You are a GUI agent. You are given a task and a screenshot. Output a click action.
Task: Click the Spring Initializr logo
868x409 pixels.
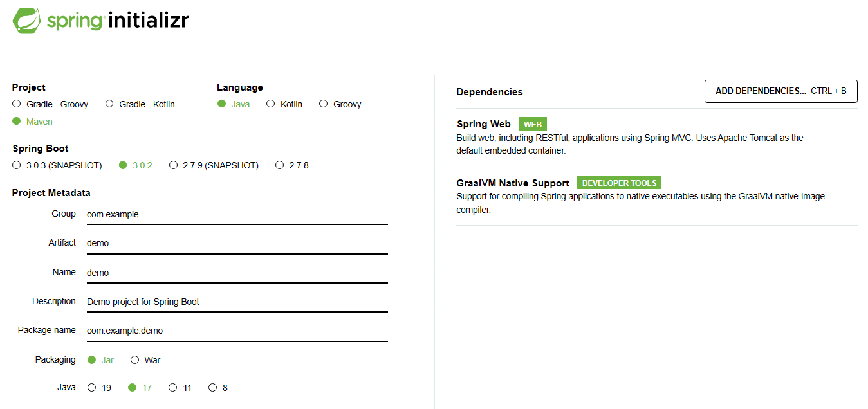(x=100, y=21)
